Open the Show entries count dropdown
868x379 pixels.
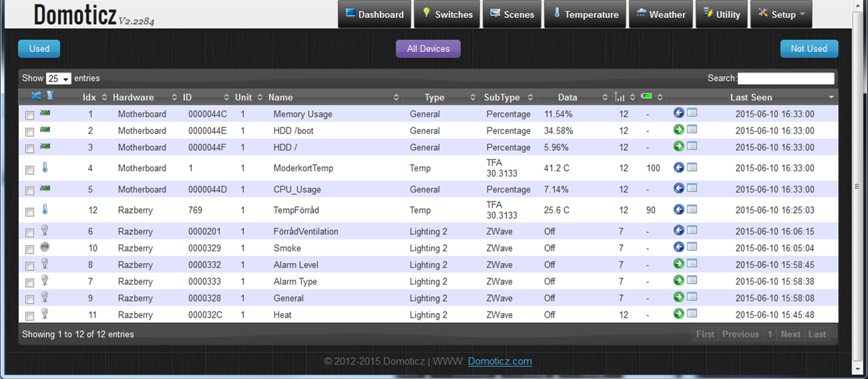pos(59,79)
